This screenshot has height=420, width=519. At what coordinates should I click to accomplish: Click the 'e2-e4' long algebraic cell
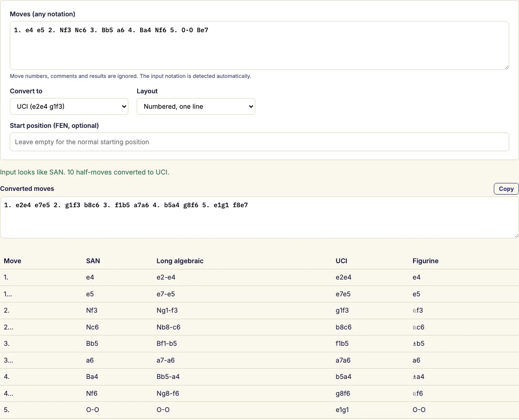click(166, 277)
